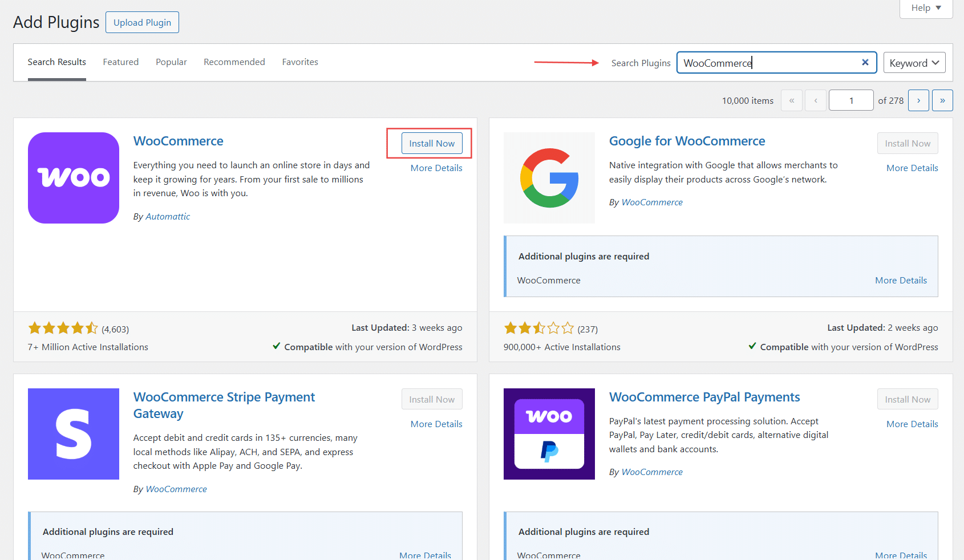Click the Upload Plugin button

[142, 22]
